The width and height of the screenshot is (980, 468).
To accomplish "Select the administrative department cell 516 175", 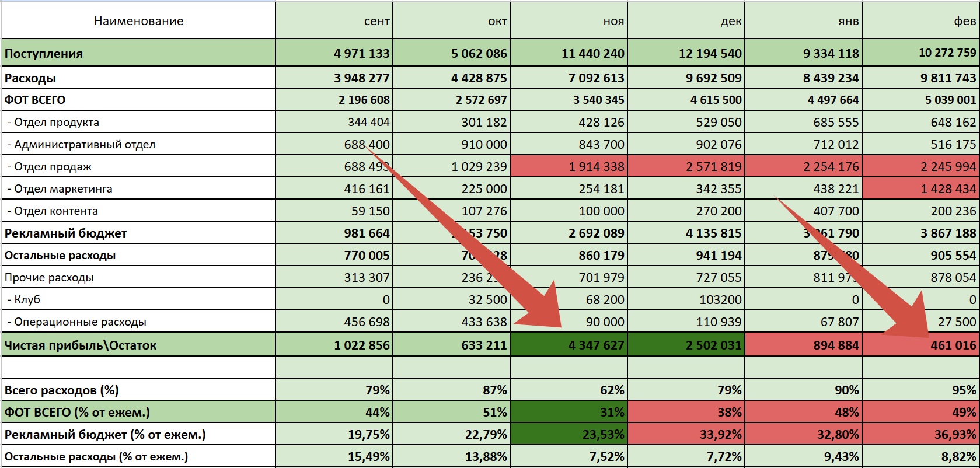I will tap(921, 144).
